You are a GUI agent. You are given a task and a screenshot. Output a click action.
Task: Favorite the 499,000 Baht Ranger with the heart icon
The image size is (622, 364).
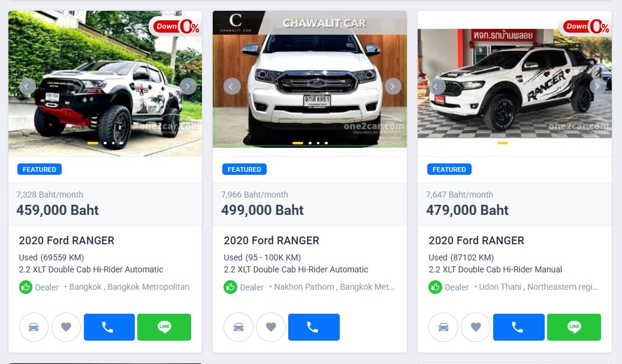pos(271,327)
